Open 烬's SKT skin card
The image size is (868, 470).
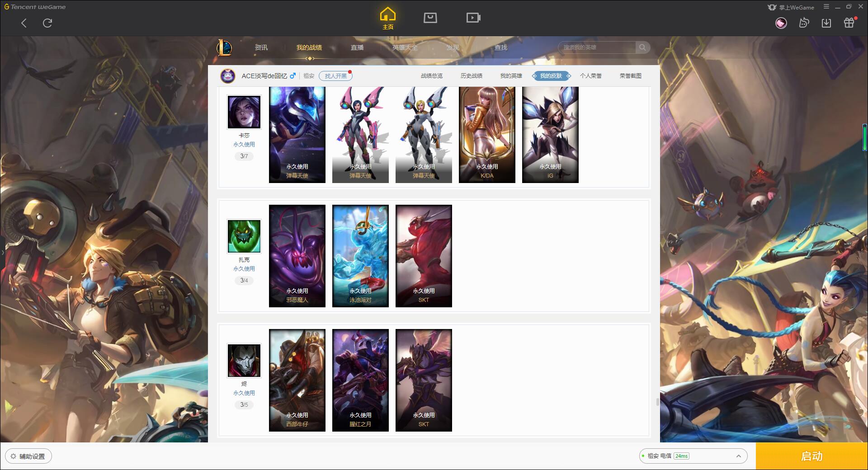click(424, 380)
